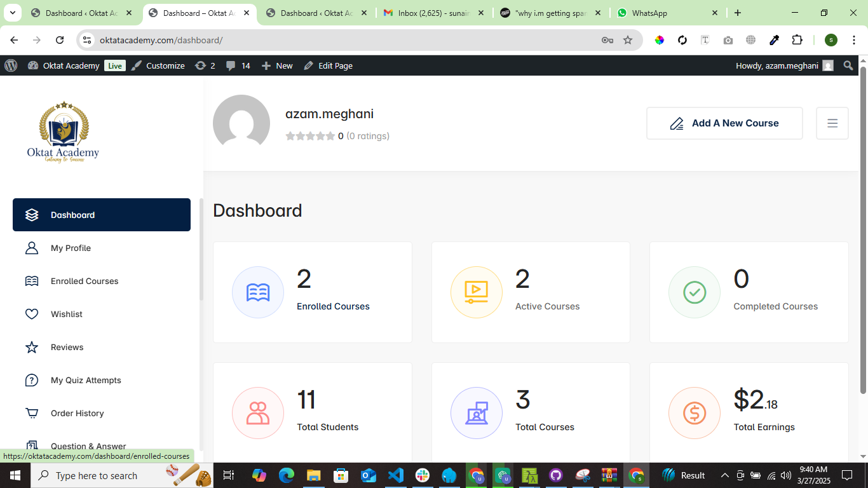Expand the New content menu in admin bar
Screen dimensions: 868x488
click(x=277, y=65)
